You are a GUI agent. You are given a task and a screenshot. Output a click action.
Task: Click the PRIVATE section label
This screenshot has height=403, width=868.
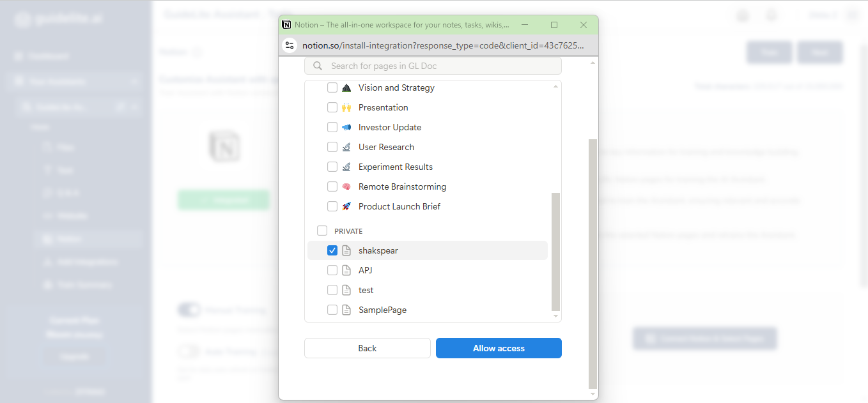tap(348, 231)
